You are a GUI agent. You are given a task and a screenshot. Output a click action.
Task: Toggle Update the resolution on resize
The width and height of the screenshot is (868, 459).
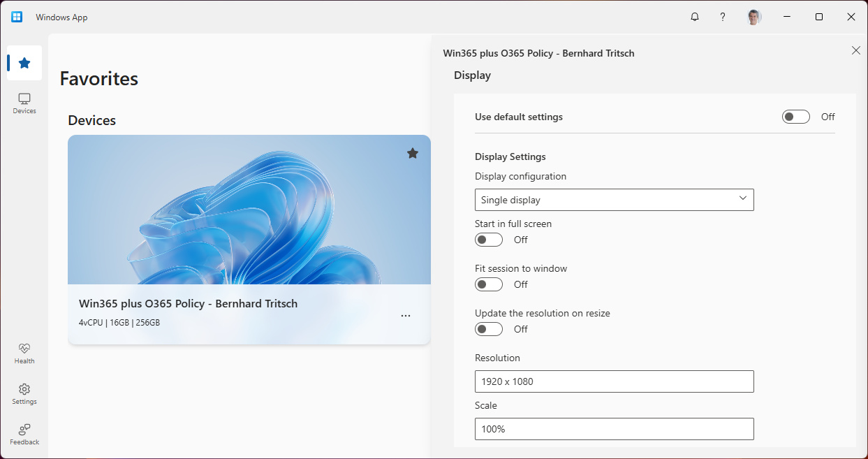click(488, 328)
